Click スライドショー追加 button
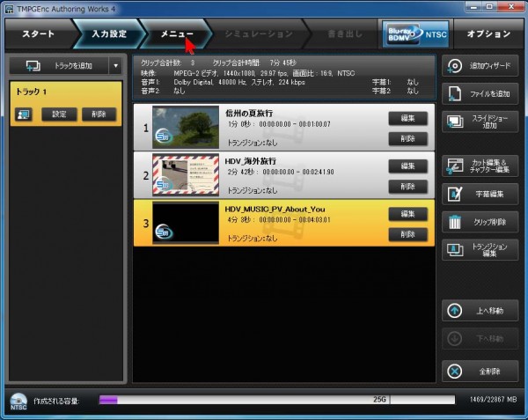This screenshot has height=420, width=528. click(480, 122)
